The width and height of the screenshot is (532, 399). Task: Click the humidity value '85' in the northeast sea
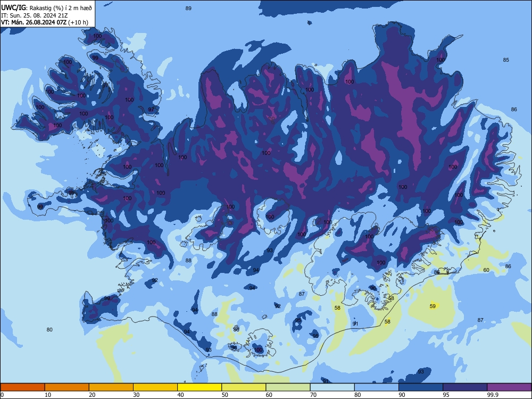(x=506, y=60)
